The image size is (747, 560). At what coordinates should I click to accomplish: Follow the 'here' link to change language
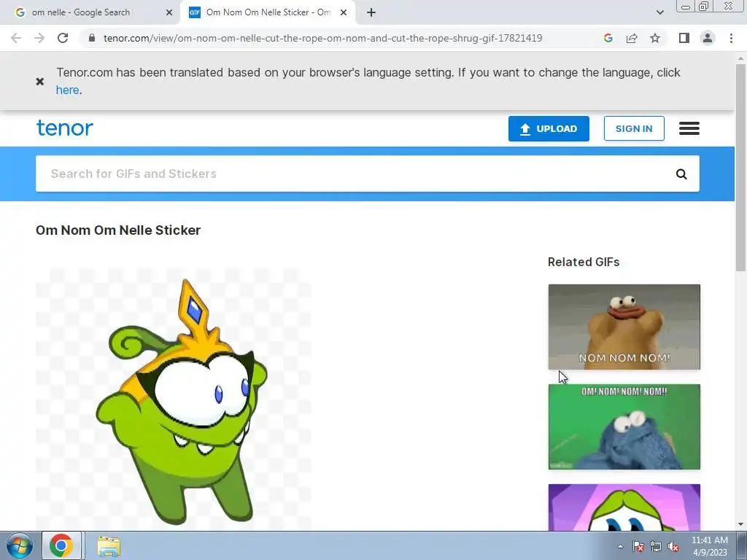click(67, 90)
